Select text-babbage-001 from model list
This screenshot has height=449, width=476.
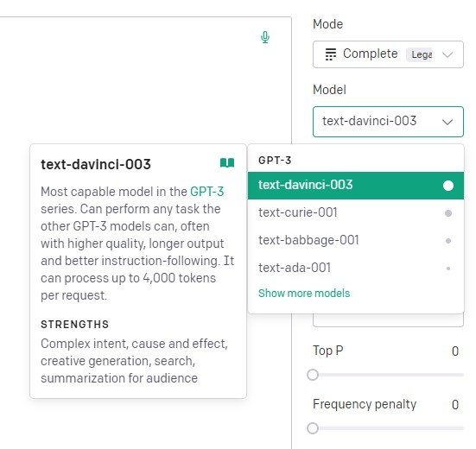[x=356, y=241]
